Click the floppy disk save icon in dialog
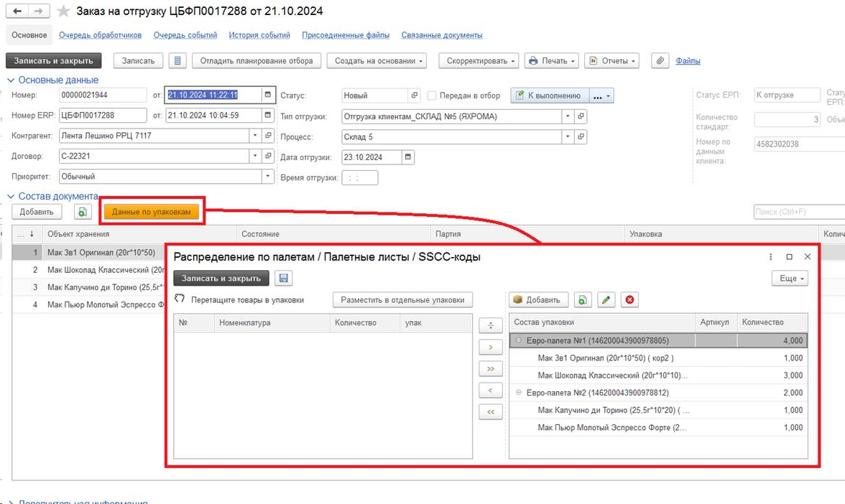Viewport: 845px width, 504px height. pos(283,279)
